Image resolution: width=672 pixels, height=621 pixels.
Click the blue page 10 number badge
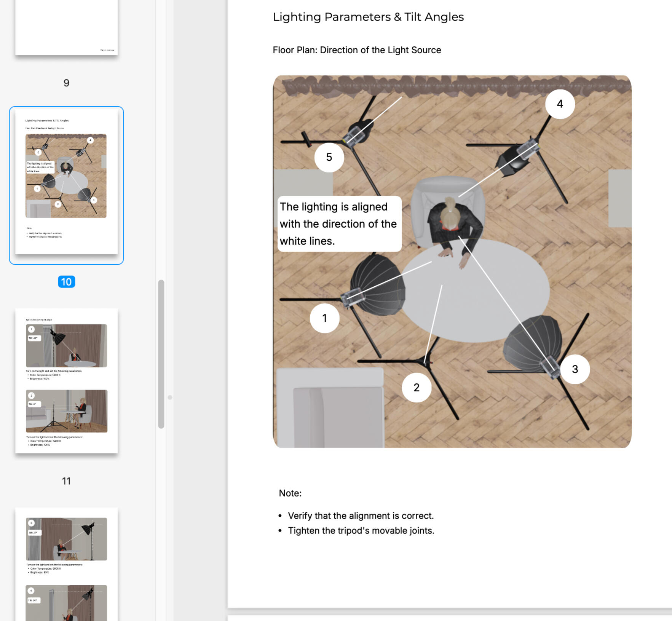[x=66, y=282]
